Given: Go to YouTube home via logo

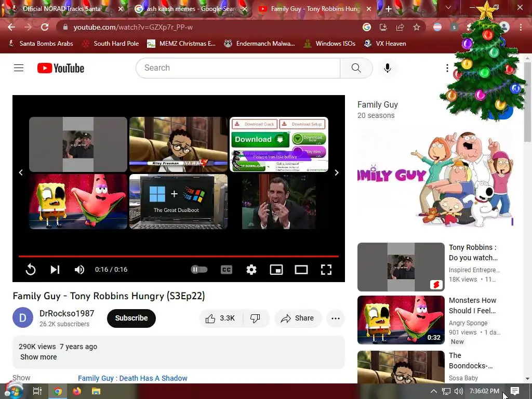Looking at the screenshot, I should point(61,68).
